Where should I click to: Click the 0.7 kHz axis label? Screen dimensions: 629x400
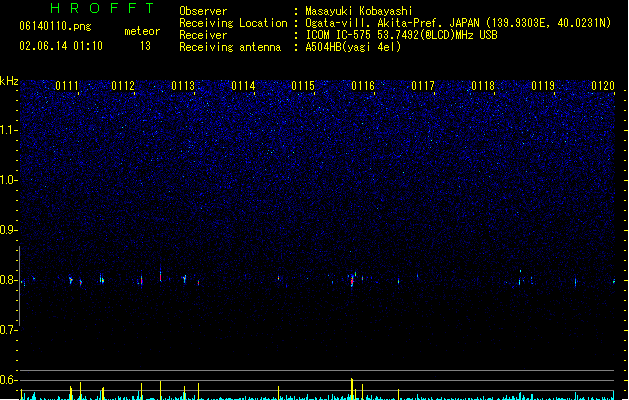click(x=8, y=330)
